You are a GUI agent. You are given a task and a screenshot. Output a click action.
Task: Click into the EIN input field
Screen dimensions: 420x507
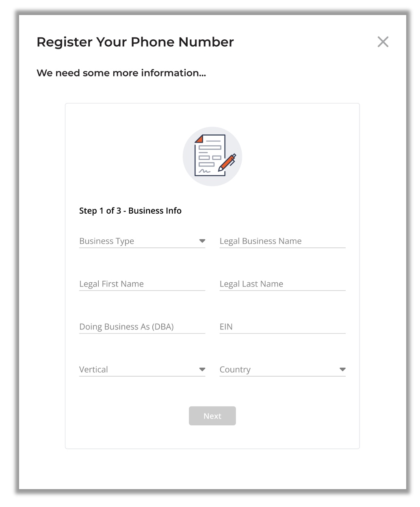pos(282,327)
